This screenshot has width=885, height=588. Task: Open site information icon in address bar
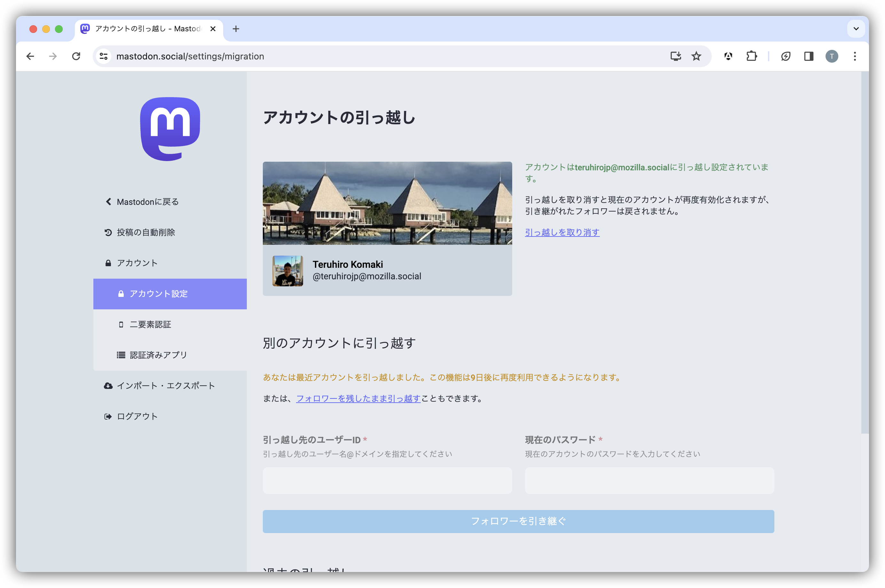pos(104,56)
